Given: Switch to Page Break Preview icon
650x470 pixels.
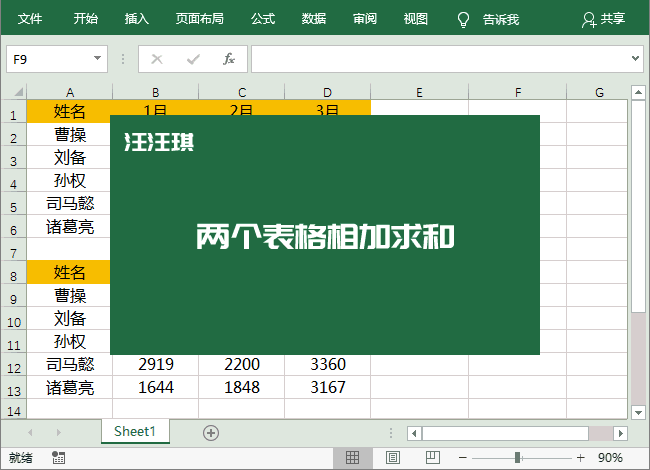Looking at the screenshot, I should pos(433,458).
